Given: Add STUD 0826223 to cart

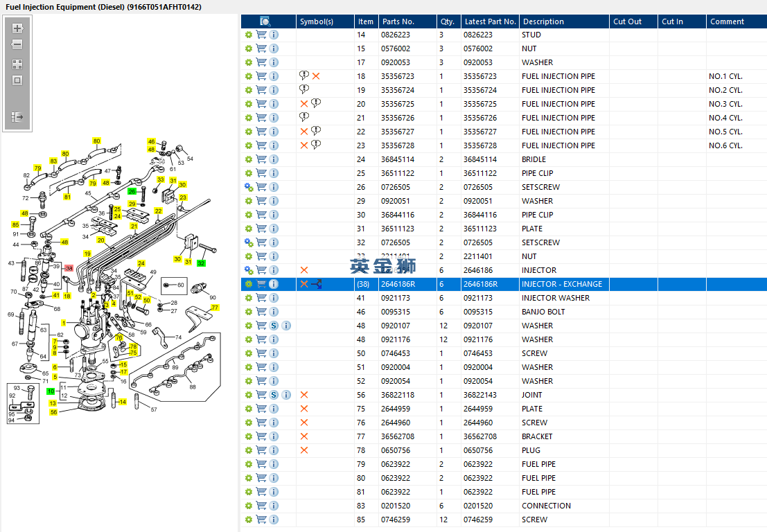Looking at the screenshot, I should pyautogui.click(x=261, y=35).
